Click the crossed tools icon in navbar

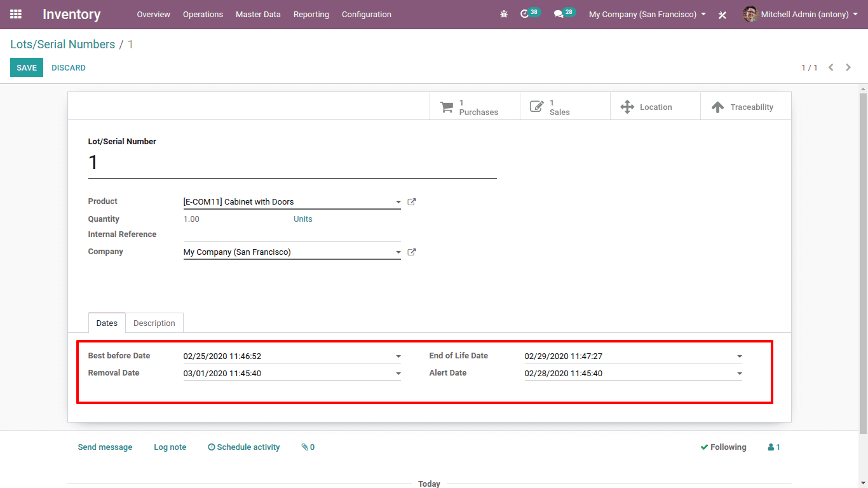tap(722, 15)
